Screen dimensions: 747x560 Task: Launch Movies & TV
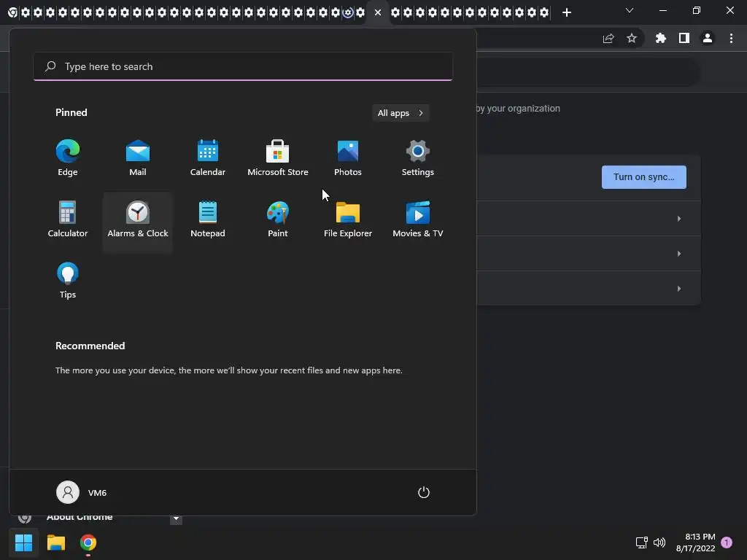418,220
